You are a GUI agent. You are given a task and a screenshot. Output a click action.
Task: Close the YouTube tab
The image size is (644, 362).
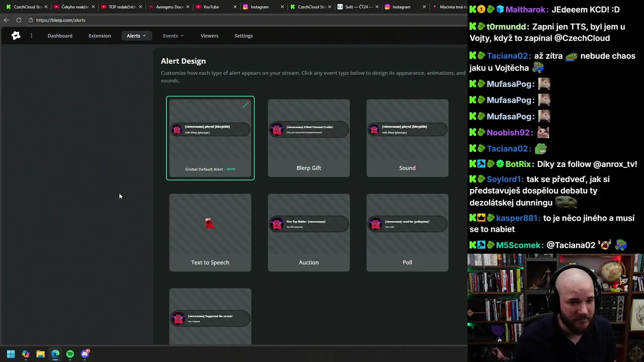[235, 7]
